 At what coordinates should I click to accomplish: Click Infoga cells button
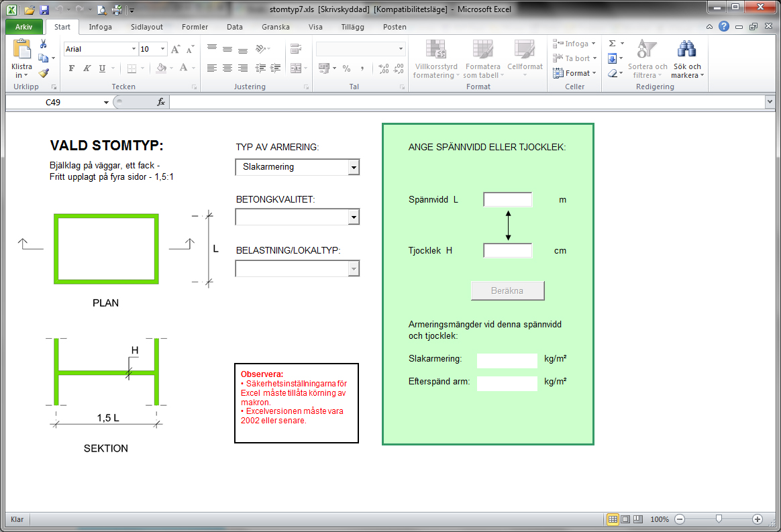tap(574, 44)
